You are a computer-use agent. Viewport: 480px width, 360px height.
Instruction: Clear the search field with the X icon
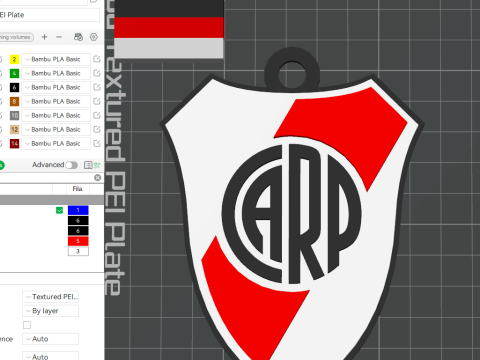[97, 178]
